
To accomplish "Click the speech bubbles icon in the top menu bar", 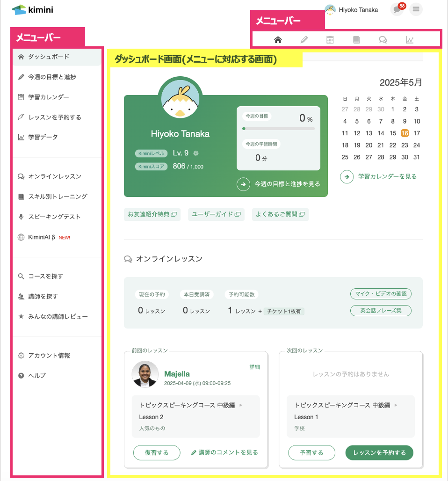I will tap(383, 40).
